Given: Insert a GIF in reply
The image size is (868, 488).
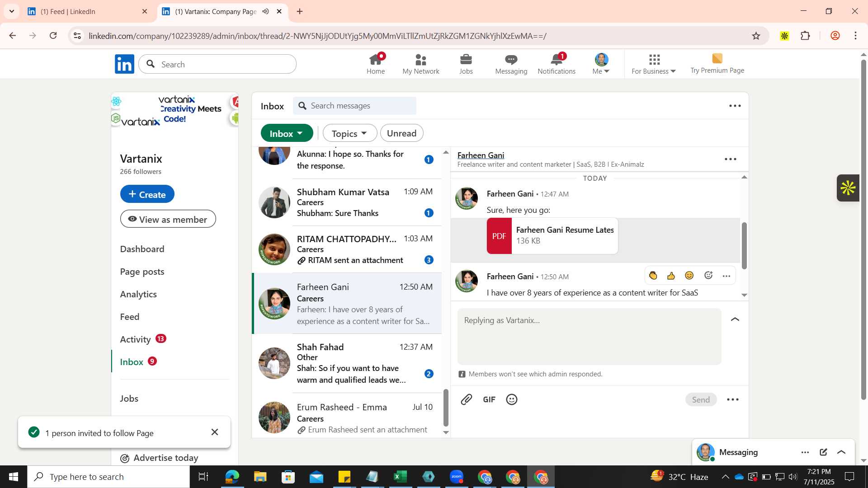Looking at the screenshot, I should coord(489,399).
